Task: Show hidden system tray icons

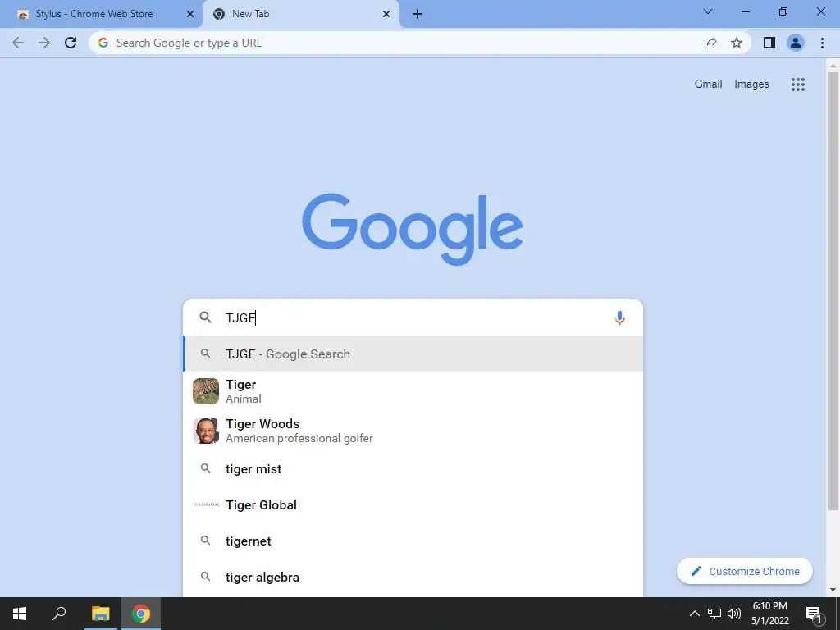Action: 694,614
